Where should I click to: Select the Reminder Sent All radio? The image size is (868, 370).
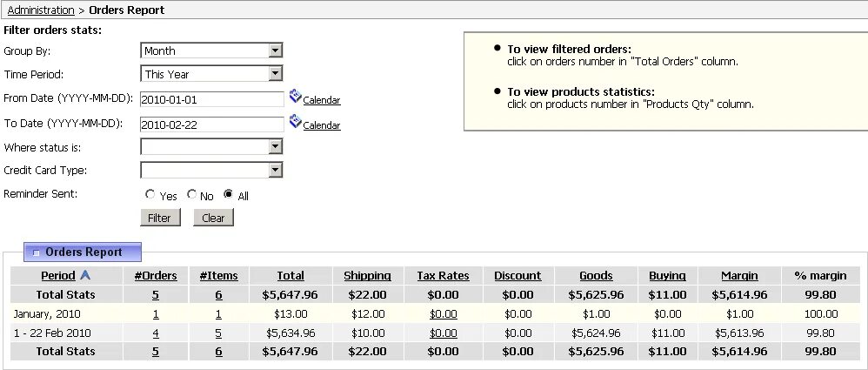pyautogui.click(x=229, y=194)
